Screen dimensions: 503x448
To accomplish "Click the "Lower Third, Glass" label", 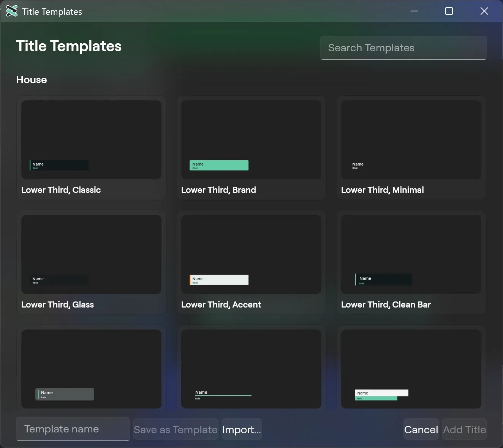I will (58, 305).
